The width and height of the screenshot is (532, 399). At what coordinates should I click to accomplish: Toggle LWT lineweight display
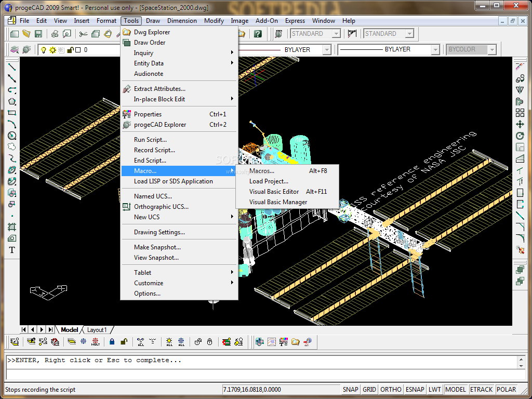tap(435, 390)
